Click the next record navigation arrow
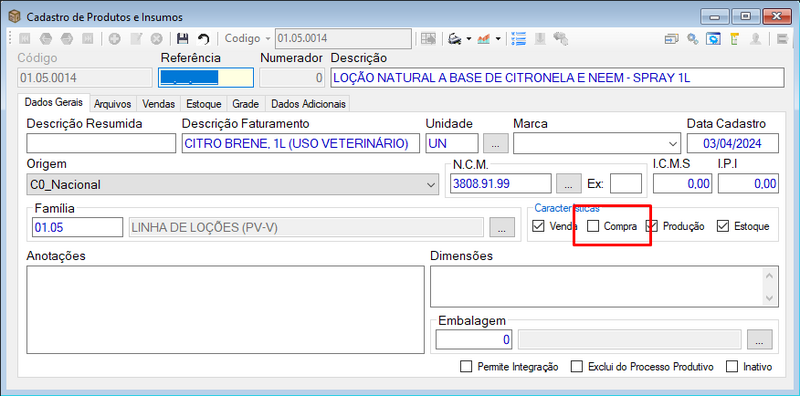 pyautogui.click(x=67, y=39)
